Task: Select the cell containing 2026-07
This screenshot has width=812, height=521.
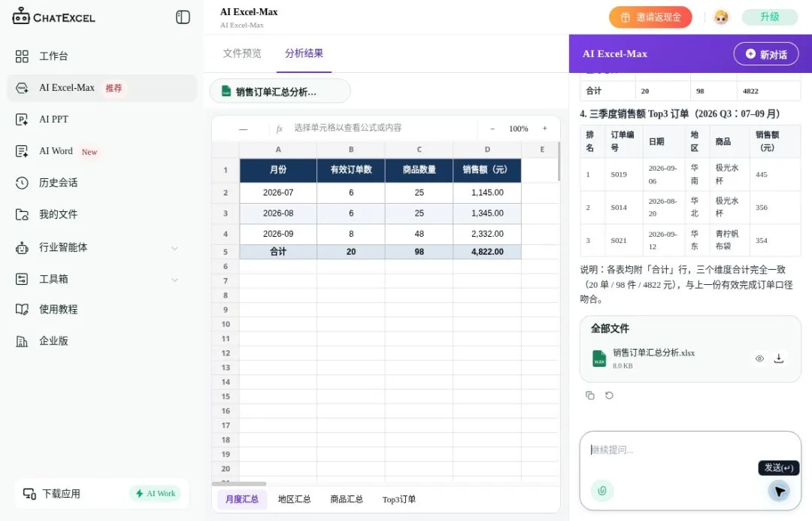Action: (x=278, y=192)
